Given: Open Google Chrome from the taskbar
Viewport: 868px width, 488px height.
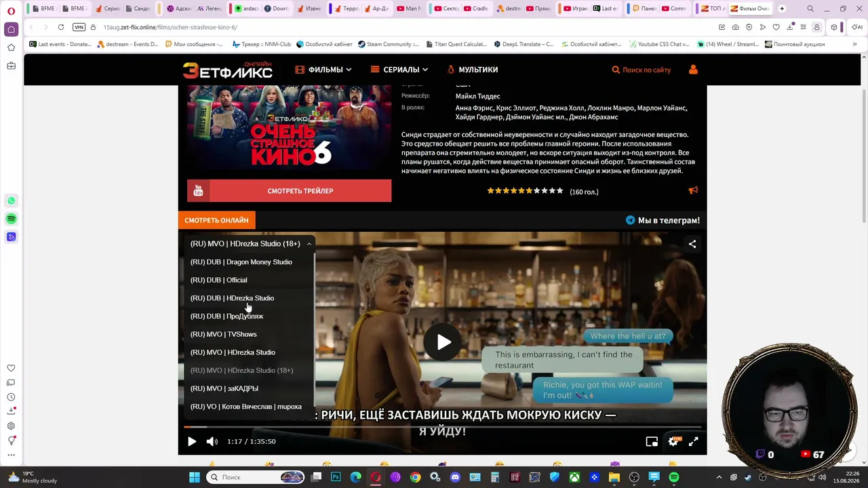Looking at the screenshot, I should point(415,477).
